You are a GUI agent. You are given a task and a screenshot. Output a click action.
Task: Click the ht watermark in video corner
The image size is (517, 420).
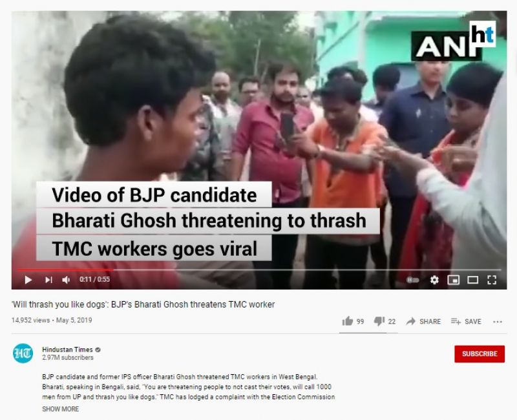pyautogui.click(x=483, y=34)
